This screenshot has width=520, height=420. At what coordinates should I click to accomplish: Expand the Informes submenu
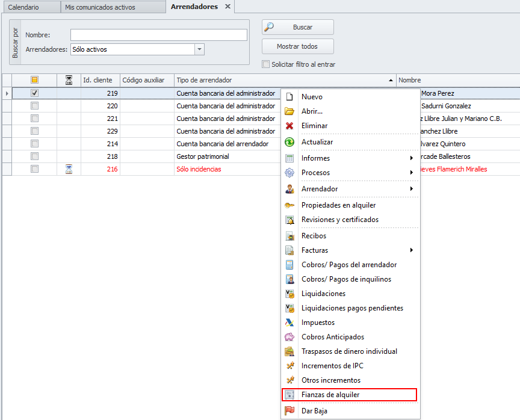412,158
